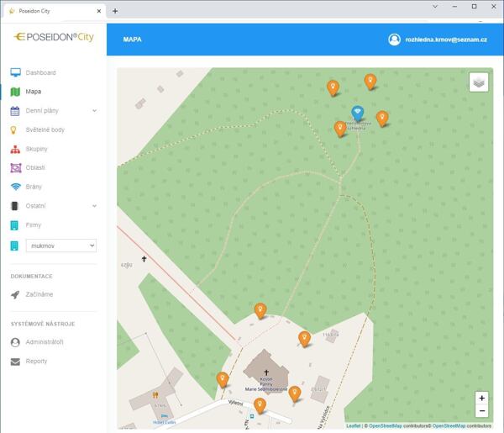The image size is (504, 433).
Task: Zoom in the map with plus button
Action: [x=481, y=398]
